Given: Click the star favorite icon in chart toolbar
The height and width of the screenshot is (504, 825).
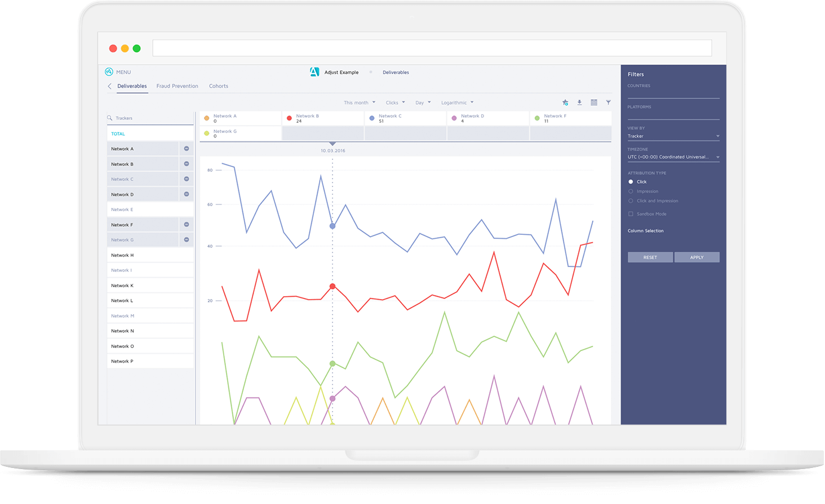Looking at the screenshot, I should (565, 102).
